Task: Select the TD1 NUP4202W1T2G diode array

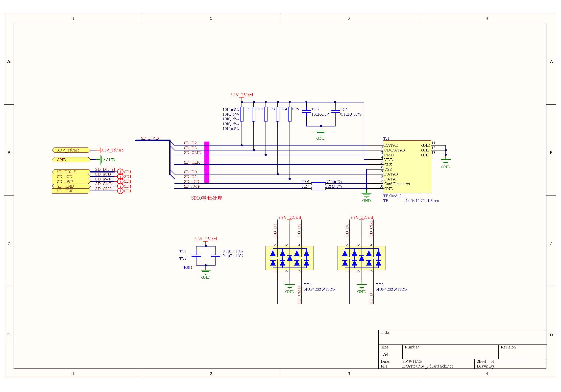Action: pyautogui.click(x=289, y=258)
